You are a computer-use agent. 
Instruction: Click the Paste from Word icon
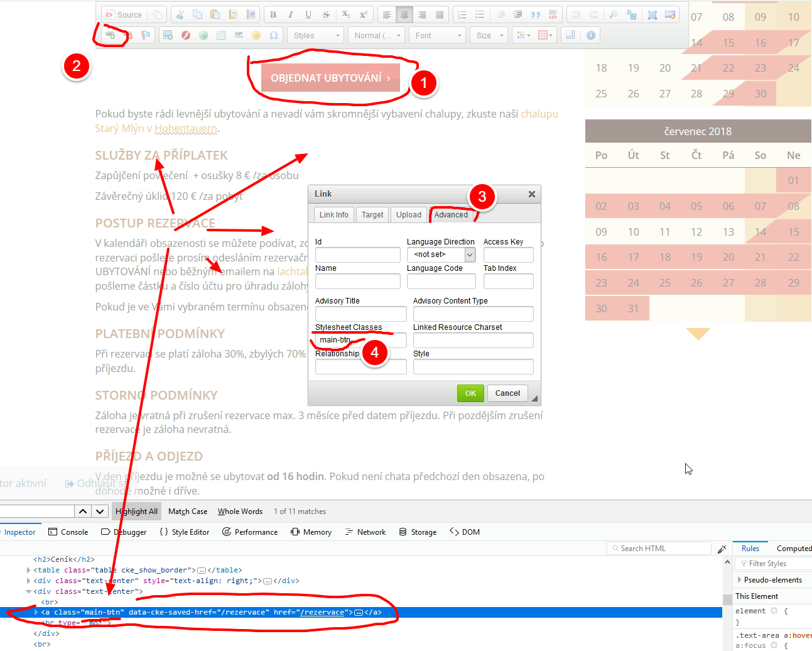[x=251, y=14]
